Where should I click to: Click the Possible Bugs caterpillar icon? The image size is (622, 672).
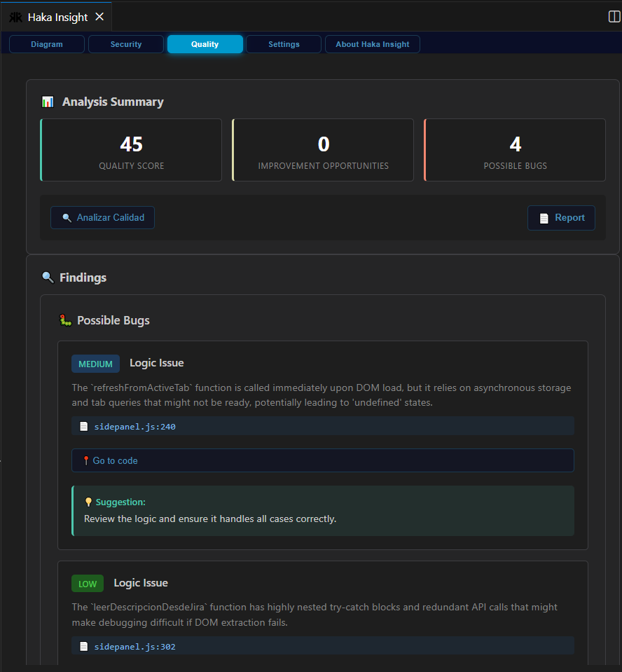[x=65, y=320]
